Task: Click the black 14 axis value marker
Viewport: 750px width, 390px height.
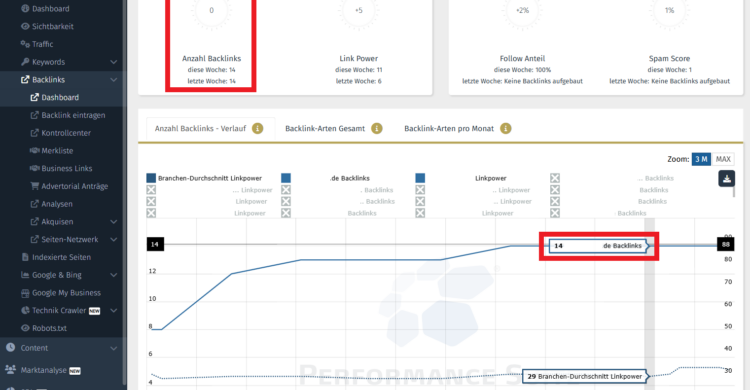Action: [x=155, y=244]
